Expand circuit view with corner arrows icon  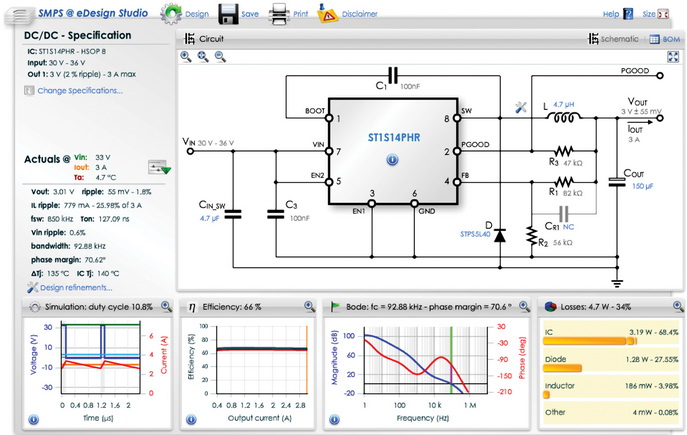(x=673, y=57)
